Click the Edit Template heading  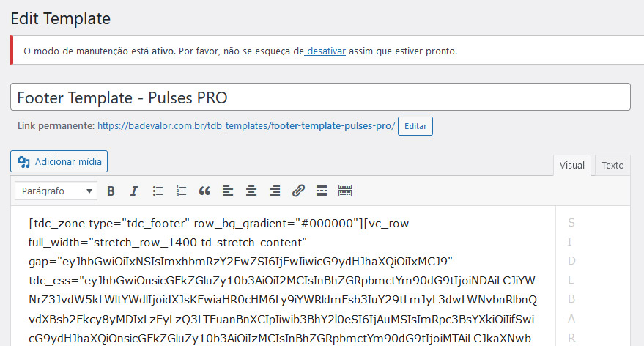pyautogui.click(x=60, y=18)
